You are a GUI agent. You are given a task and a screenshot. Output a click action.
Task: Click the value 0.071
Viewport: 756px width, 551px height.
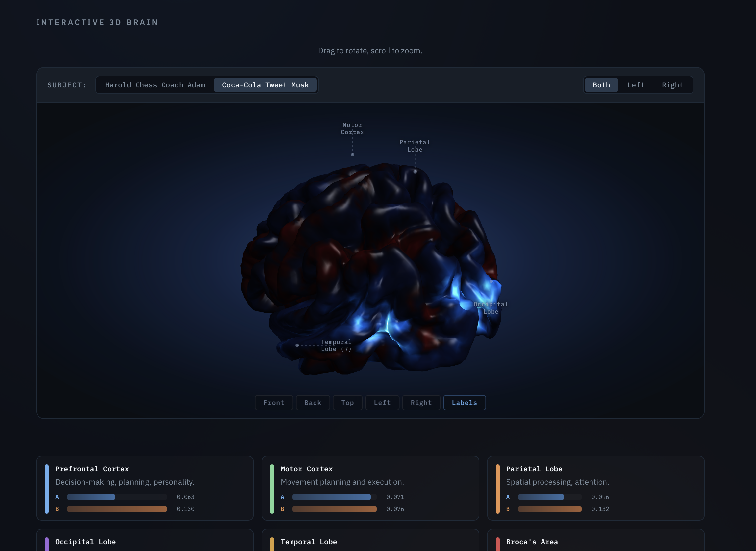point(395,497)
